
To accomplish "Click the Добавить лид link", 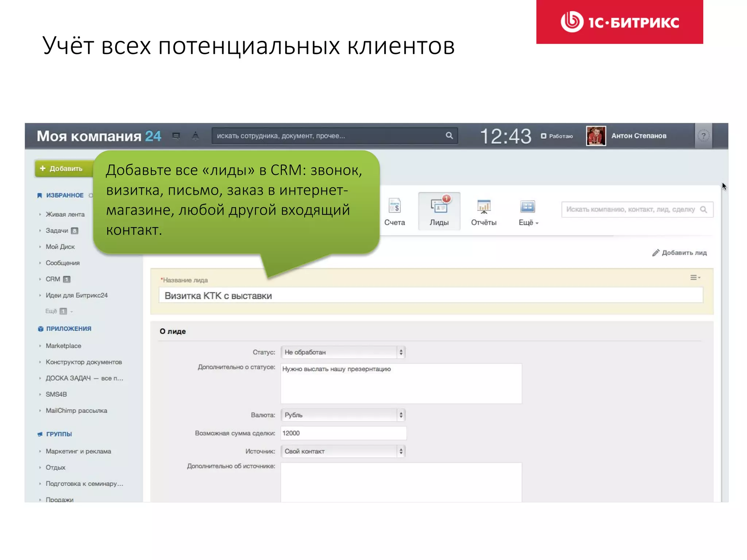I will pyautogui.click(x=684, y=253).
